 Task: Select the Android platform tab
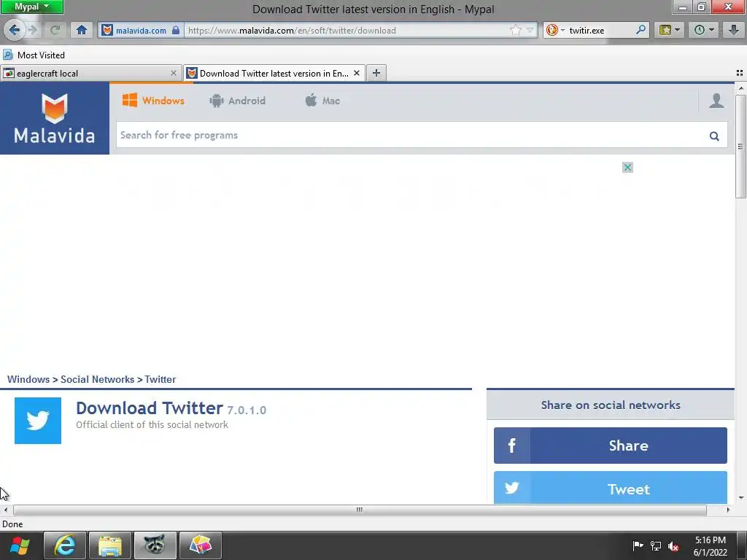(x=237, y=101)
